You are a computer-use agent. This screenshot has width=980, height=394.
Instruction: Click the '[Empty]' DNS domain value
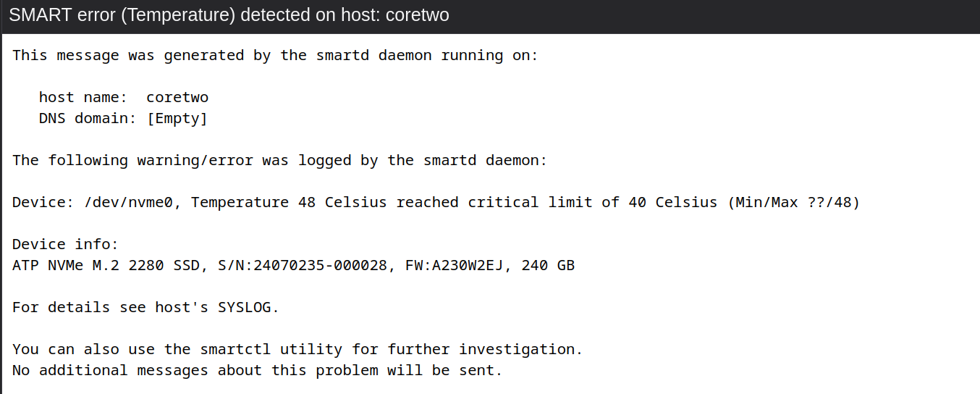pyautogui.click(x=177, y=118)
